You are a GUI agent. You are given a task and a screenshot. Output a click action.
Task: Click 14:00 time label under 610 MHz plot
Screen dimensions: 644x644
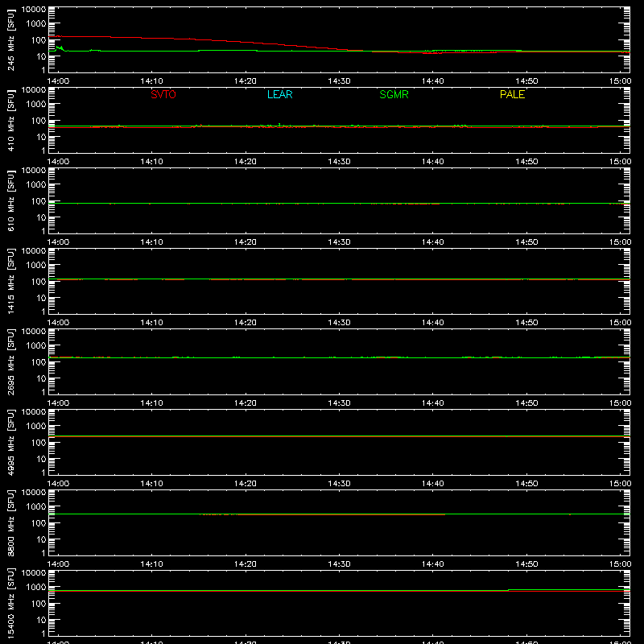pos(58,242)
